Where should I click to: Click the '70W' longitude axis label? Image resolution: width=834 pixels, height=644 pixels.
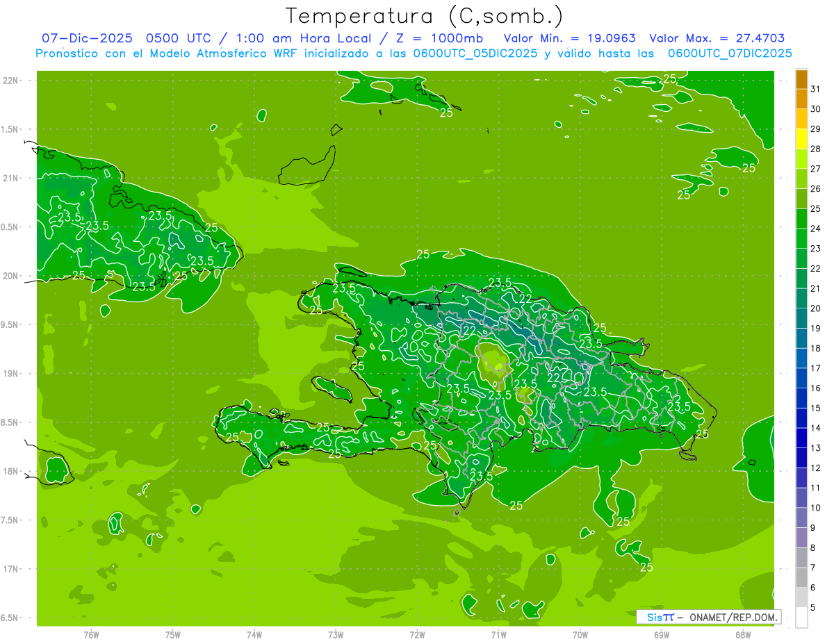click(x=580, y=635)
